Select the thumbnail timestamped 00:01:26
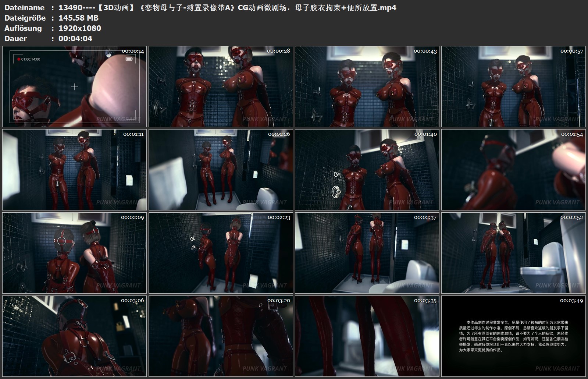The image size is (588, 379). [221, 170]
